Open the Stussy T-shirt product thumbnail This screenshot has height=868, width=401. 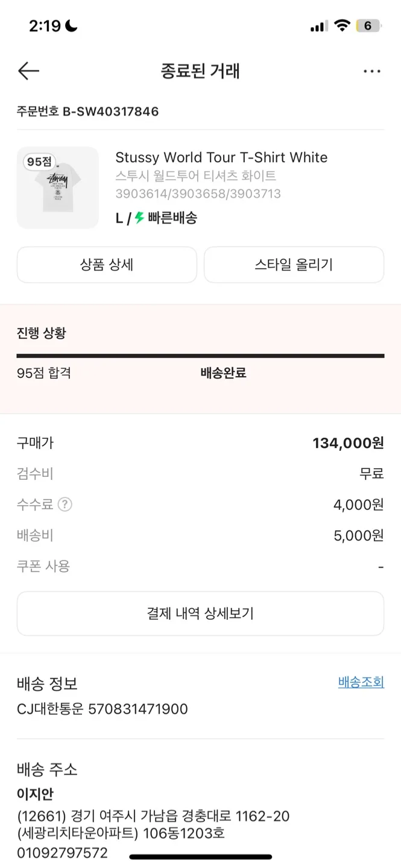[x=58, y=187]
